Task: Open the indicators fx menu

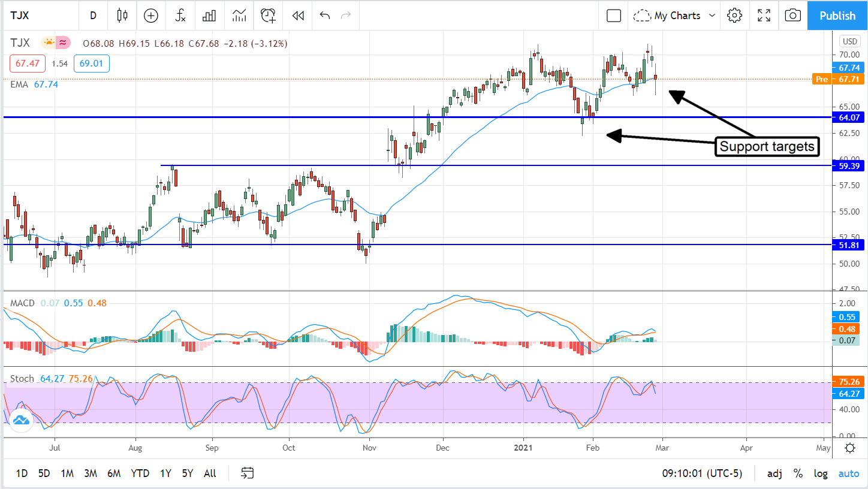Action: coord(180,16)
